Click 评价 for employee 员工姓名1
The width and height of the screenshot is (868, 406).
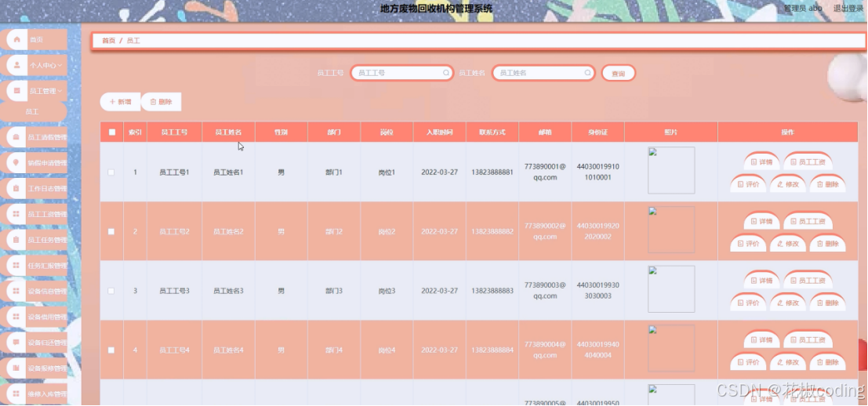click(x=749, y=184)
